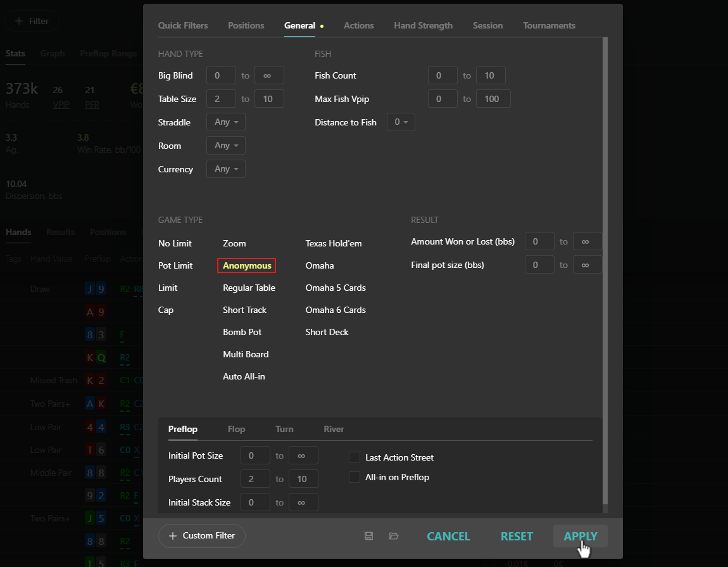Open the Straddle dropdown
The image size is (728, 567).
tap(225, 122)
